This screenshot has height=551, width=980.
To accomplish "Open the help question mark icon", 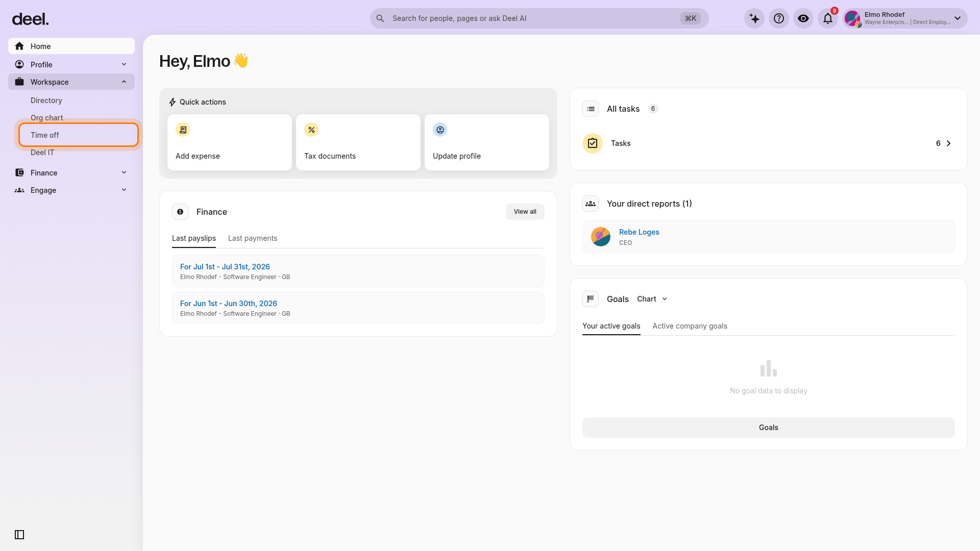I will tap(779, 18).
